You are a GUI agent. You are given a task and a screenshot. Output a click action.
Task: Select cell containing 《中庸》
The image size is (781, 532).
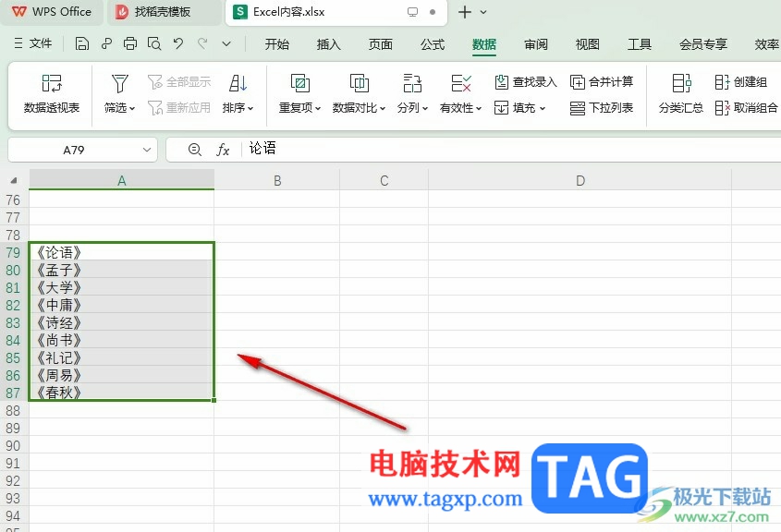coord(121,305)
